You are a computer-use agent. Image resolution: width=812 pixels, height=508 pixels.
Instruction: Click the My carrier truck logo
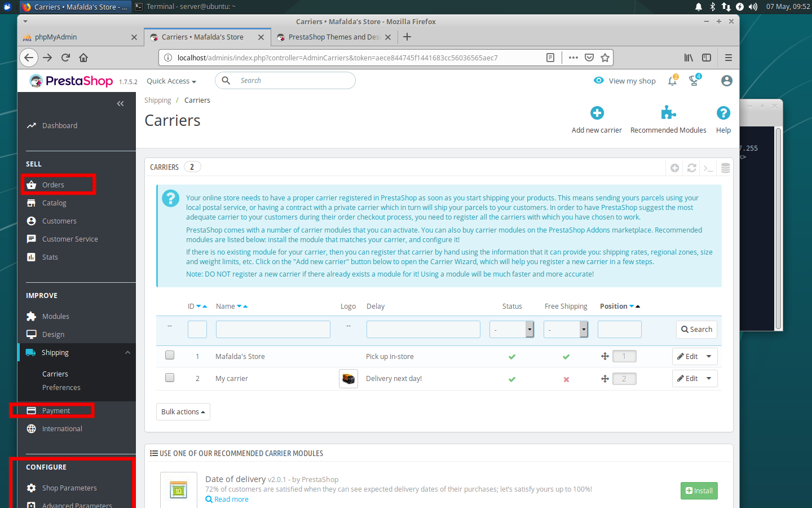coord(348,379)
